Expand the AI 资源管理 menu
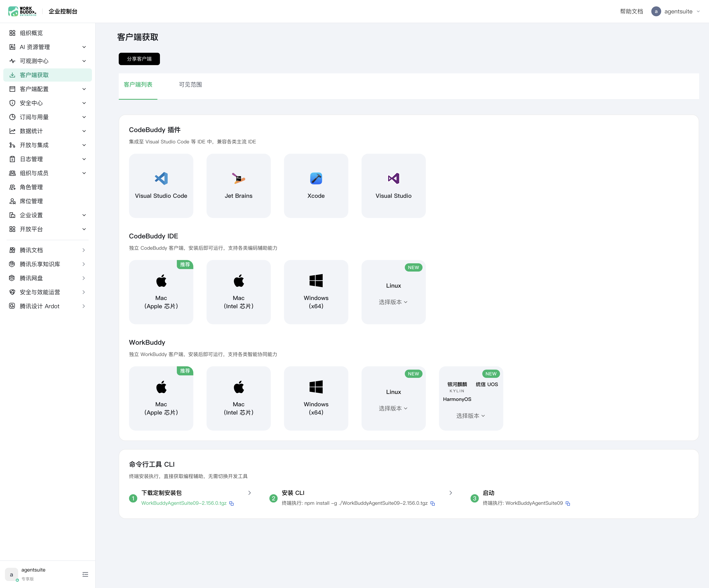 tap(47, 47)
